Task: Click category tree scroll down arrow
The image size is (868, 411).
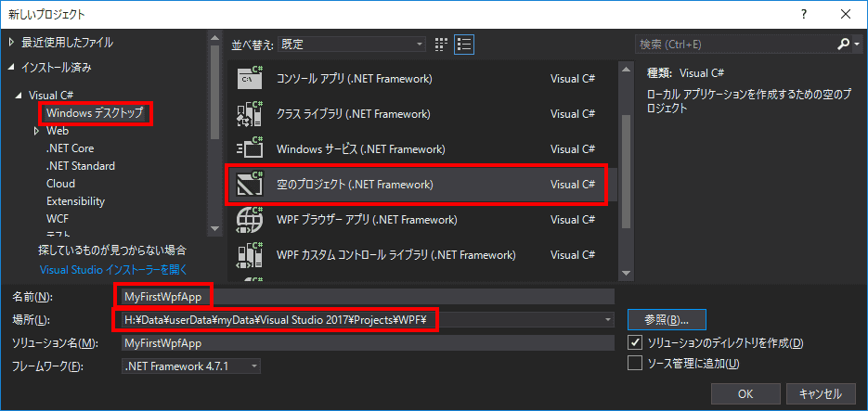Action: [215, 228]
